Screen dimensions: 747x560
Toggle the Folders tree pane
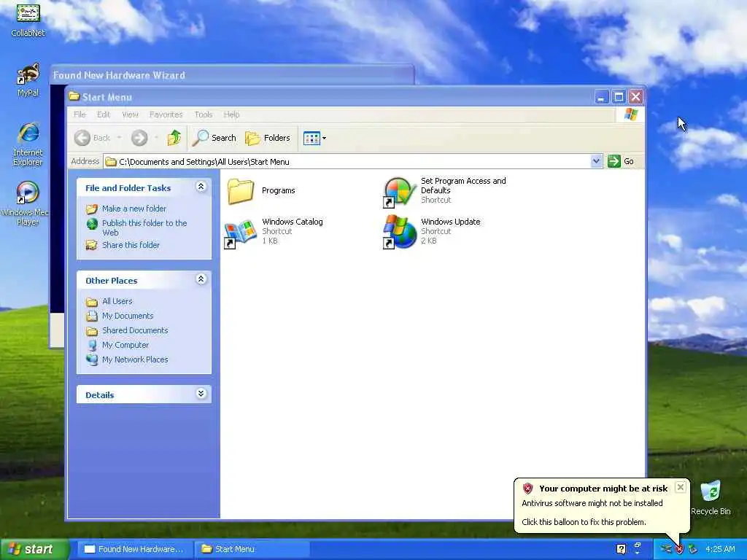tap(268, 138)
